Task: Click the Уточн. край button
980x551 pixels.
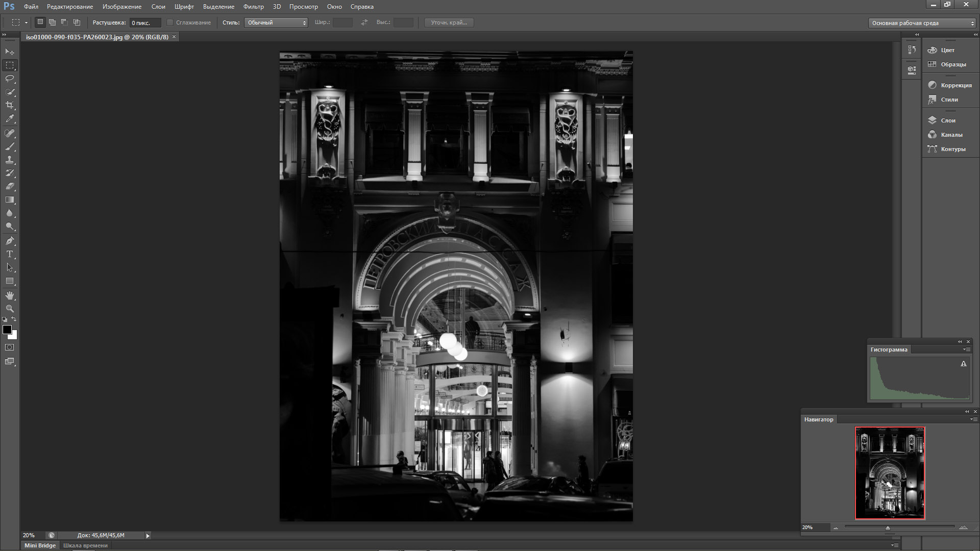Action: point(449,22)
